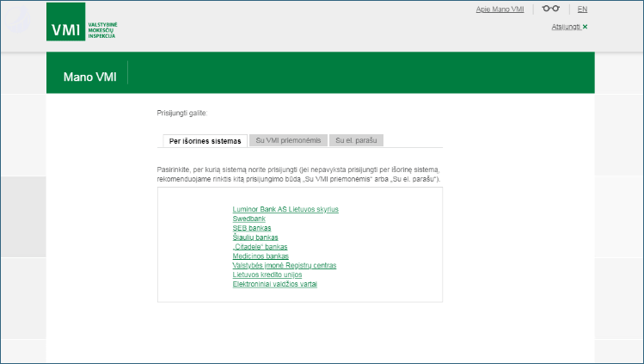
Task: Open the Su el. parašu tab
Action: [356, 140]
